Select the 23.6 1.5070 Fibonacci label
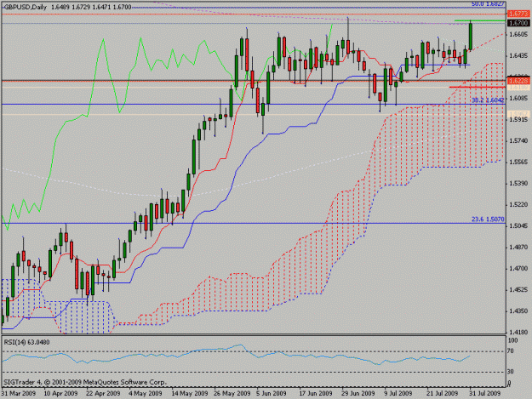The image size is (532, 399). click(x=488, y=219)
